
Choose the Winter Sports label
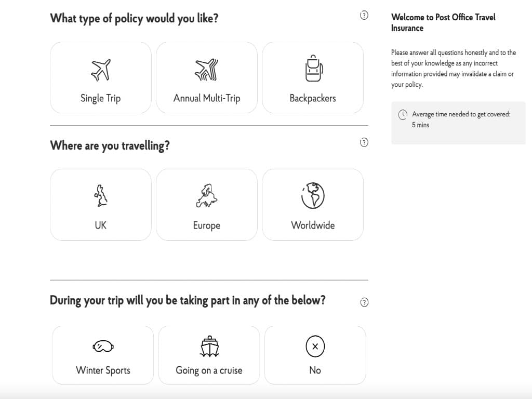pos(103,370)
